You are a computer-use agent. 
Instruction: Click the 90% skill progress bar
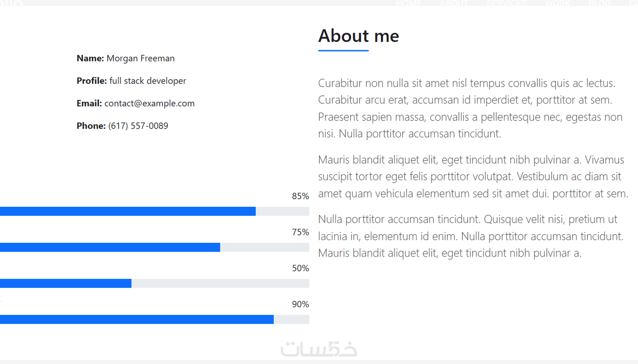(x=154, y=319)
